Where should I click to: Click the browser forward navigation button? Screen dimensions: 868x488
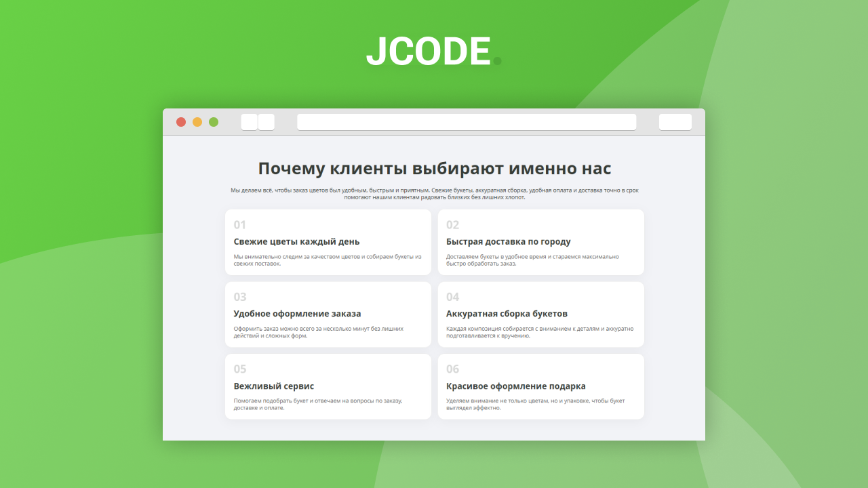(x=267, y=122)
